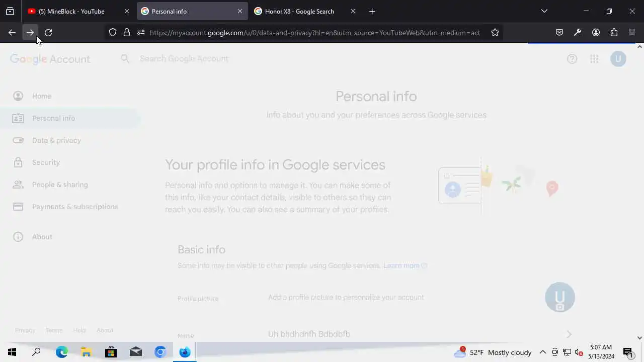This screenshot has width=644, height=362.
Task: Bookmark this page with the star
Action: [x=495, y=32]
